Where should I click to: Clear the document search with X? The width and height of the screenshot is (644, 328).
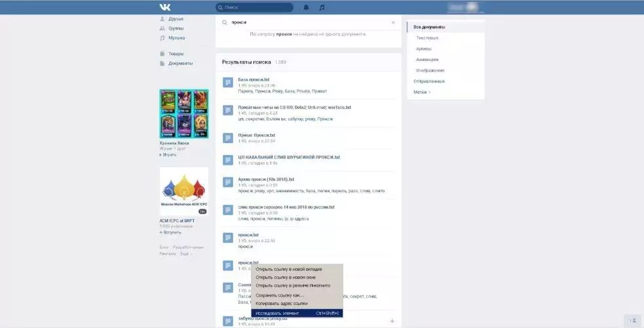(x=393, y=22)
